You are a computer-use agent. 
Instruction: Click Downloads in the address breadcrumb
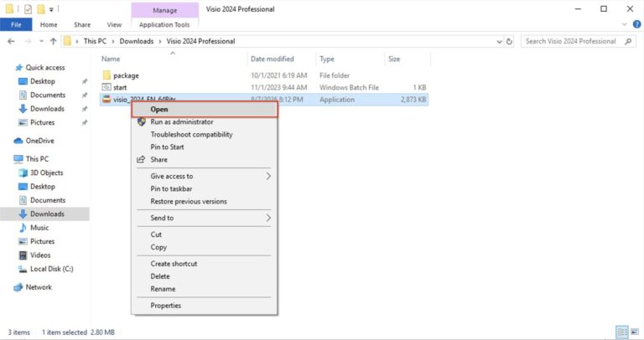(137, 41)
